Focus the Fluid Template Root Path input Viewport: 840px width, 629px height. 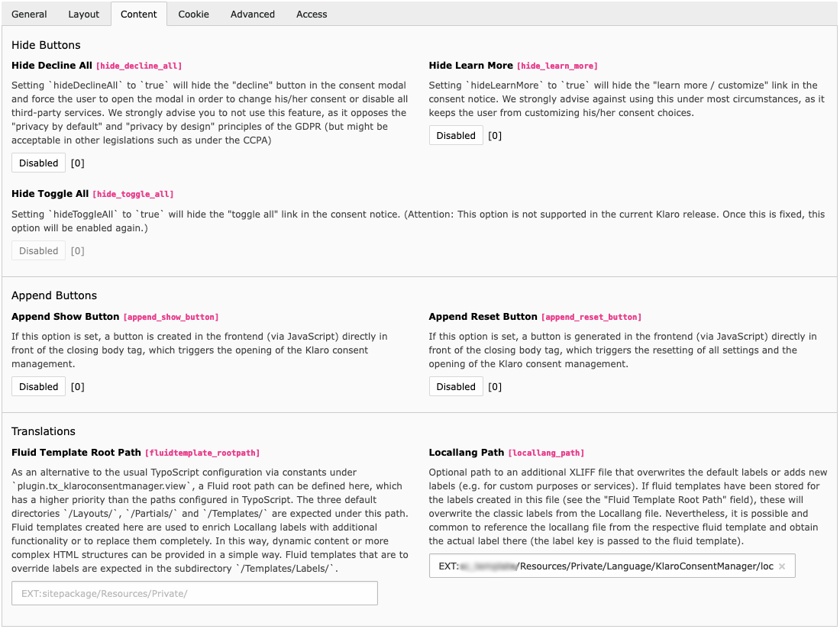tap(194, 593)
